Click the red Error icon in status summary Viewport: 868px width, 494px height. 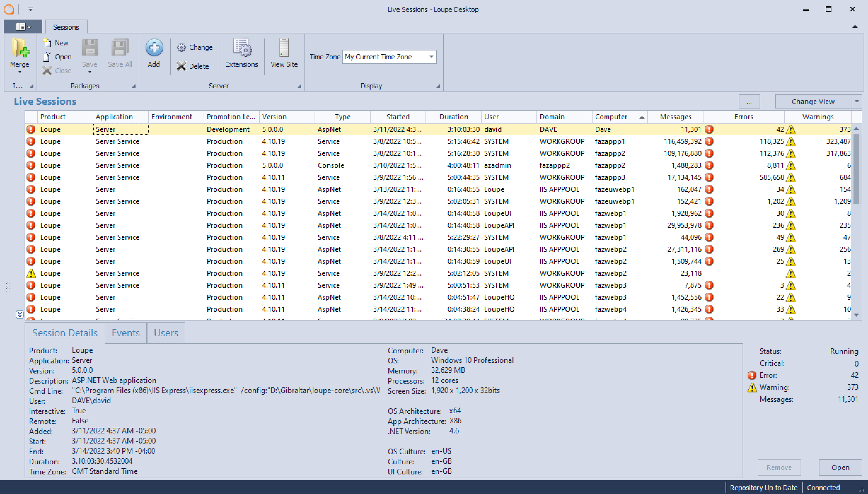click(x=752, y=375)
